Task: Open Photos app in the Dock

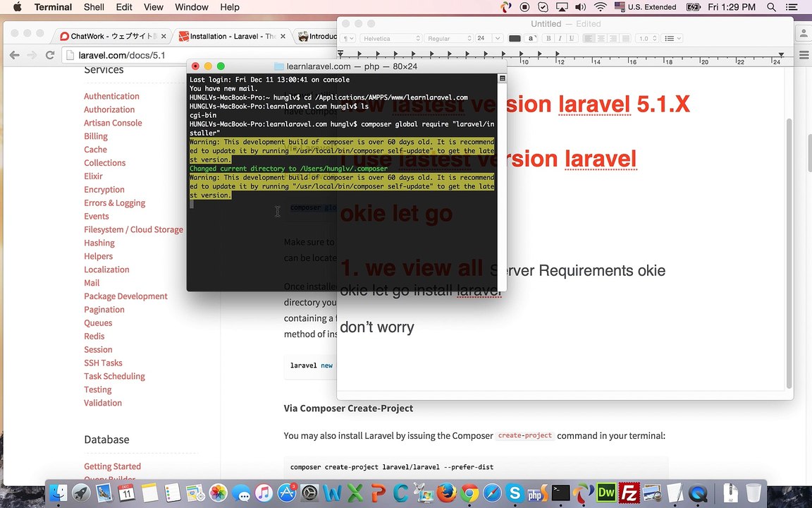Action: (x=218, y=492)
